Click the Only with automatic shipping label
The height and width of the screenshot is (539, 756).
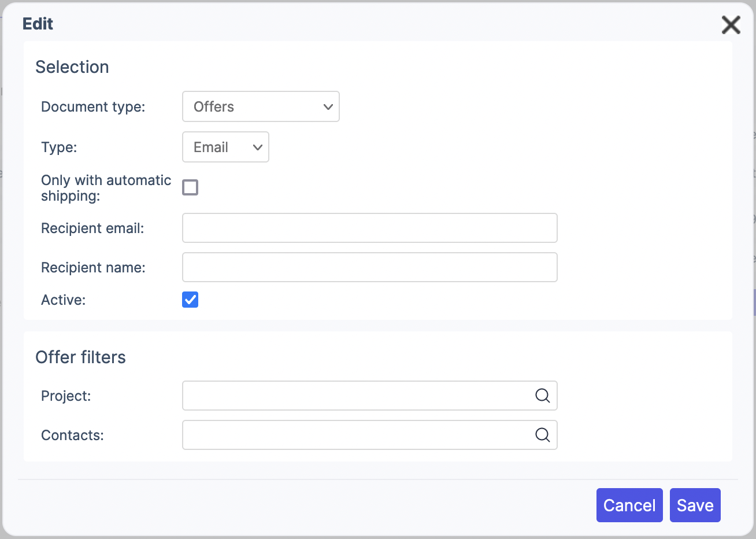[x=106, y=188]
